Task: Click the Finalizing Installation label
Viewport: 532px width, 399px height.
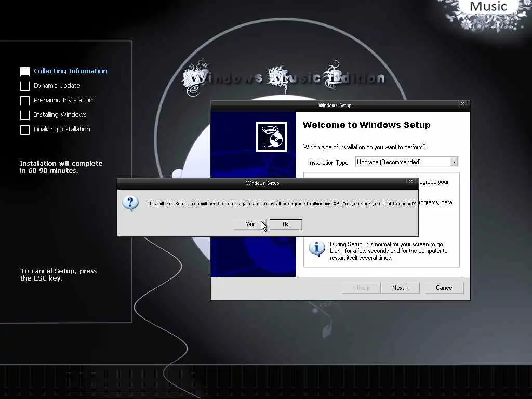Action: point(62,129)
